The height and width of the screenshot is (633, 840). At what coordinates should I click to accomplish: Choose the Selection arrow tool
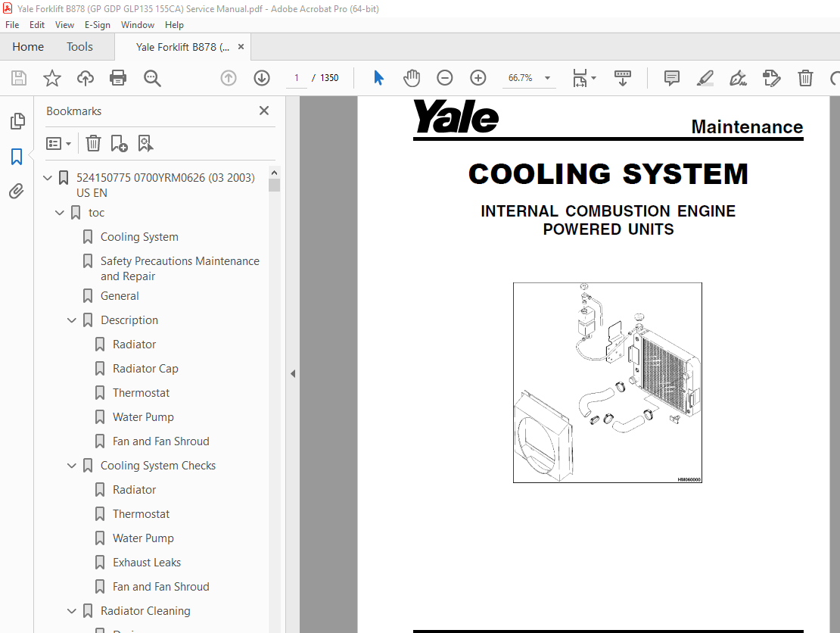(x=378, y=78)
